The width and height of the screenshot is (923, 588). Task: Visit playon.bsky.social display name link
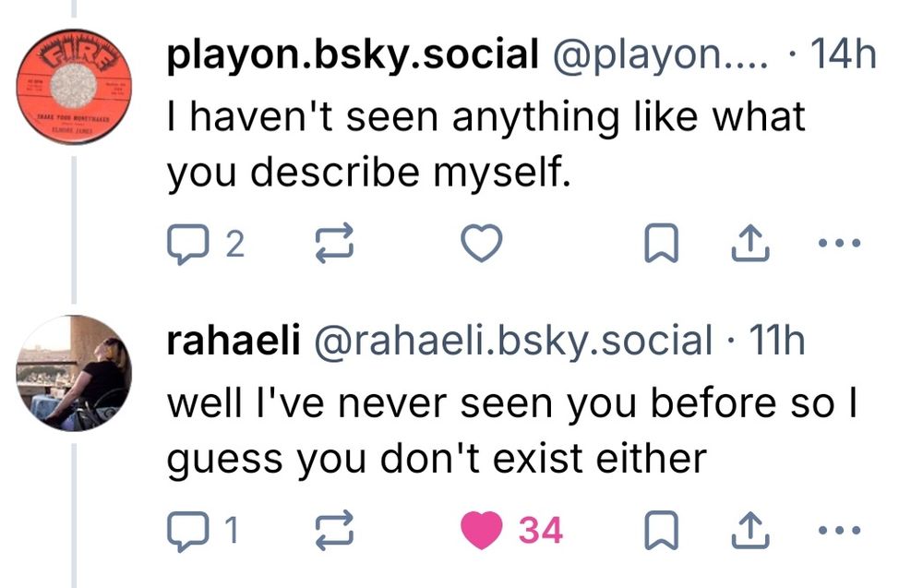(x=353, y=57)
